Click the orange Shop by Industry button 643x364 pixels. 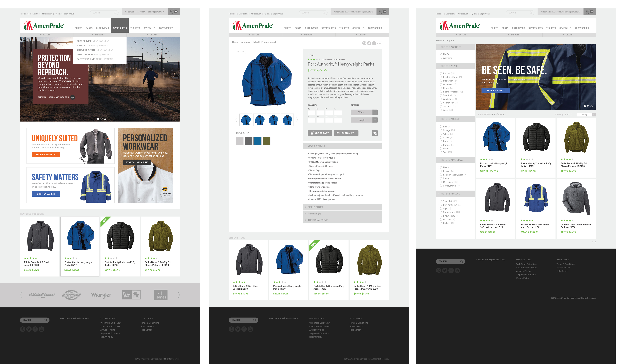(x=46, y=155)
